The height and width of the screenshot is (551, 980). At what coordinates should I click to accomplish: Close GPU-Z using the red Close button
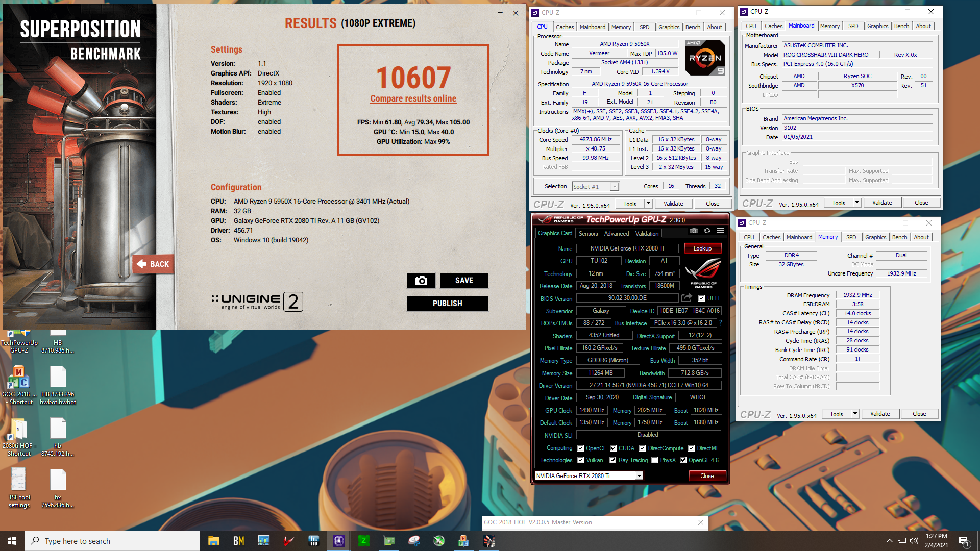coord(707,476)
